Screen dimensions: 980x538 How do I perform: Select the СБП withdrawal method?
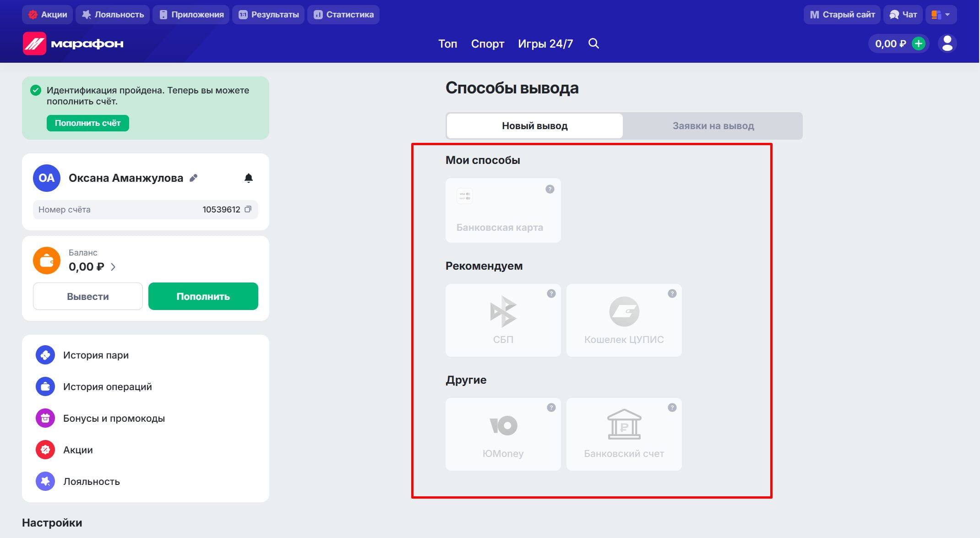503,320
